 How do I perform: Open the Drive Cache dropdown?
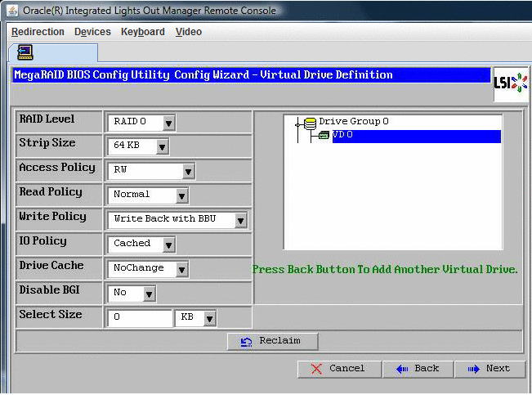182,269
